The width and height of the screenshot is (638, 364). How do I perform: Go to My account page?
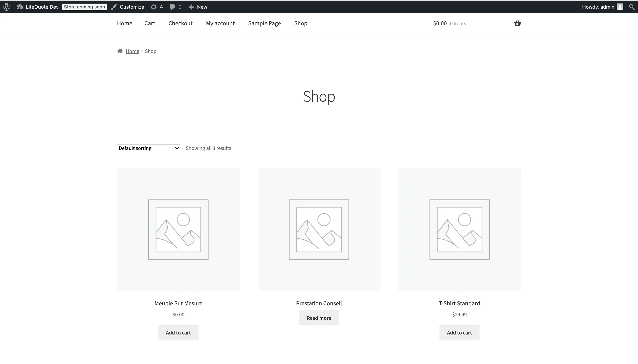click(220, 23)
